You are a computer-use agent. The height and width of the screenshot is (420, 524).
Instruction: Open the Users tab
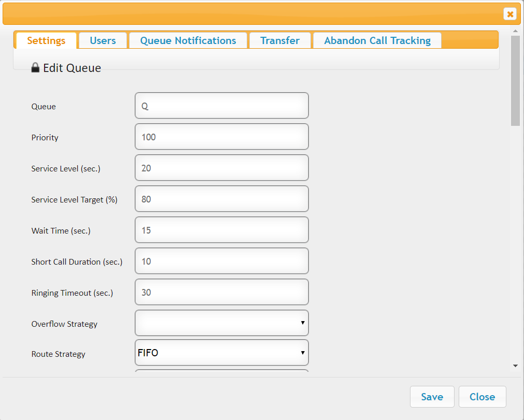(103, 40)
